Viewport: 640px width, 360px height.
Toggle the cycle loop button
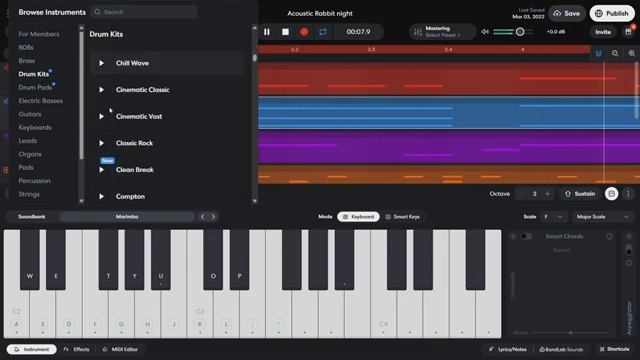[323, 32]
